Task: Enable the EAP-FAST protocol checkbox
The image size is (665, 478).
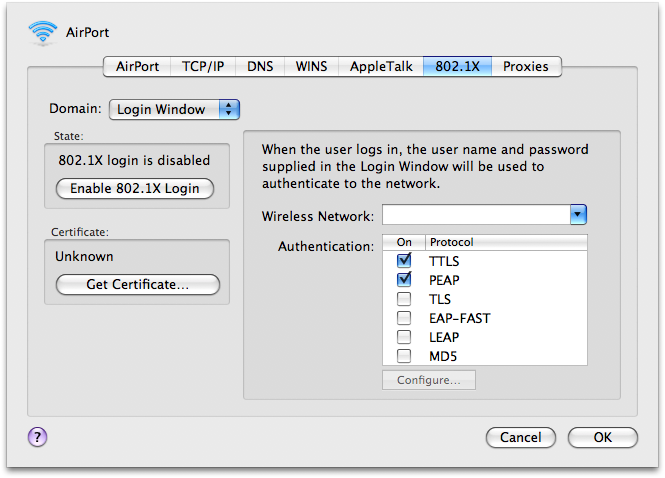Action: (404, 318)
